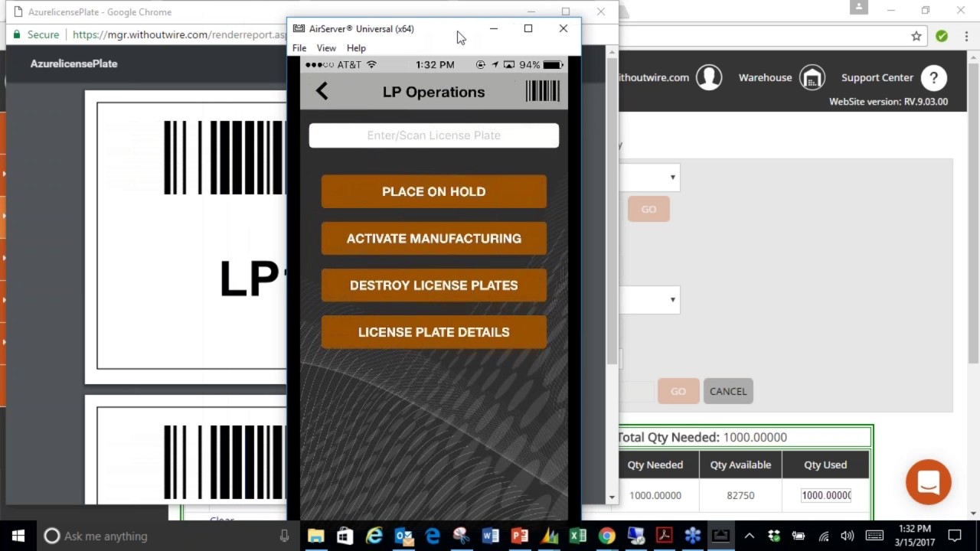The width and height of the screenshot is (980, 551).
Task: Open Internet Explorer from the taskbar
Action: pos(374,536)
